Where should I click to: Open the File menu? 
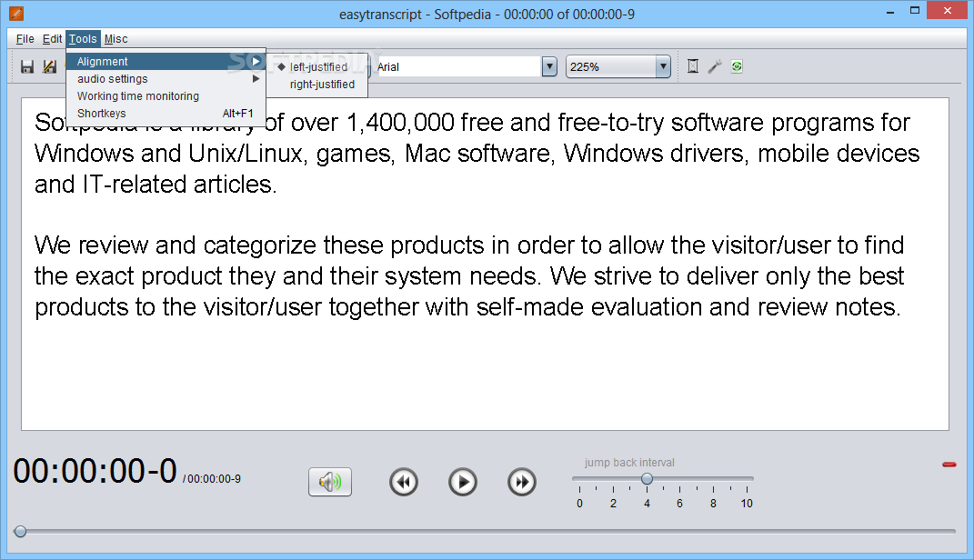[25, 39]
